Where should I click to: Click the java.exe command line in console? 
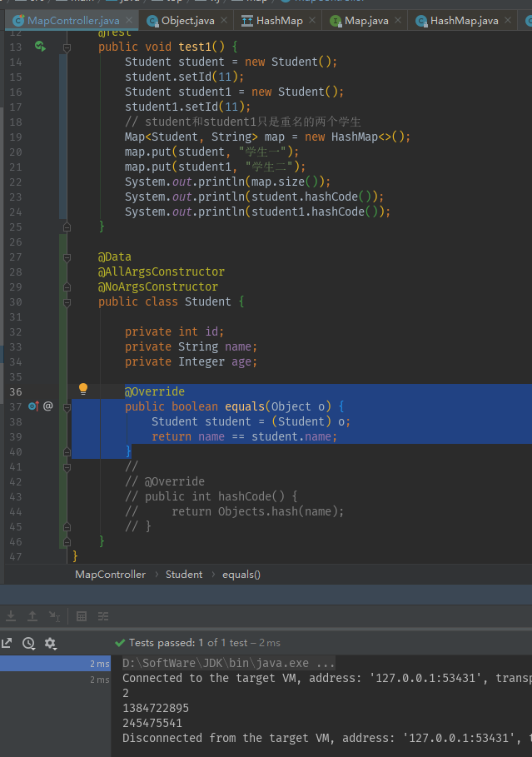(228, 663)
